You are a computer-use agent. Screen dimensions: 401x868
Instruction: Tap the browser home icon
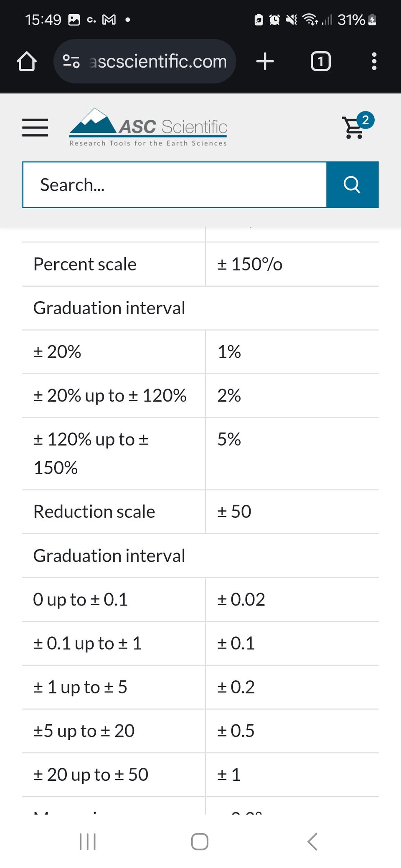coord(27,61)
